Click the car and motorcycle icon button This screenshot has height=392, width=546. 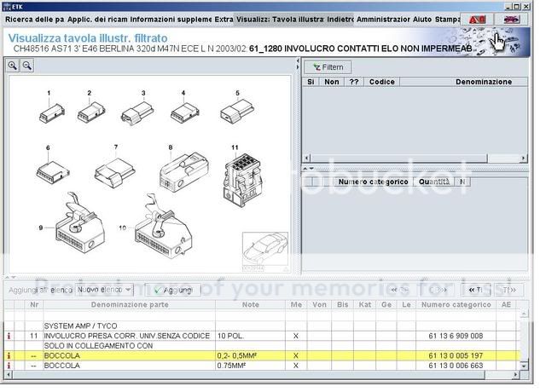tap(511, 19)
